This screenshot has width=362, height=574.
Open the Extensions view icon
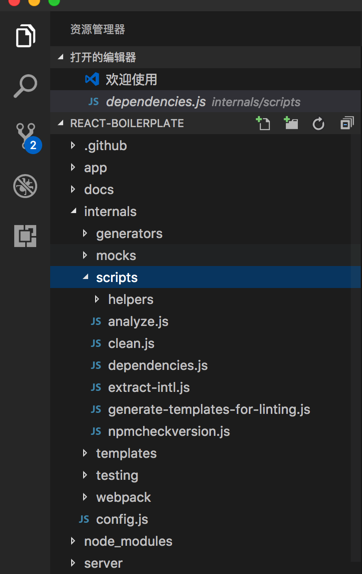[x=25, y=236]
